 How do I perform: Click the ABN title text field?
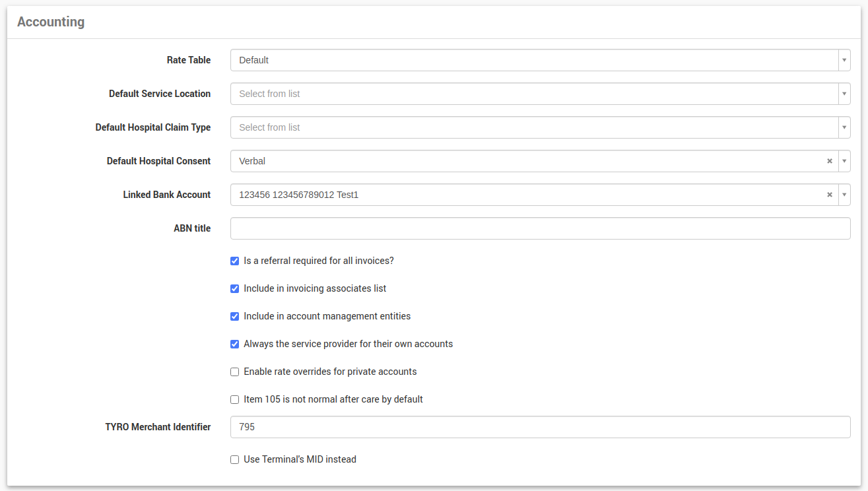click(540, 228)
